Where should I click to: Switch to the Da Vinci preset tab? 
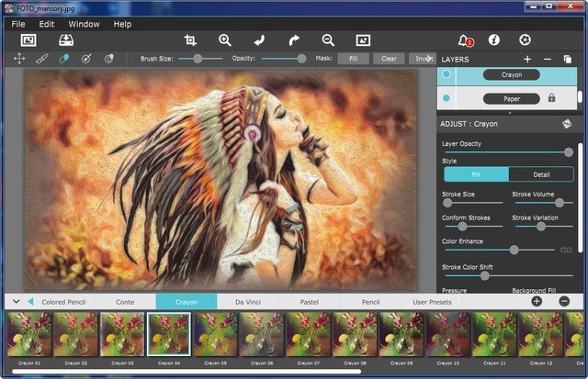247,301
